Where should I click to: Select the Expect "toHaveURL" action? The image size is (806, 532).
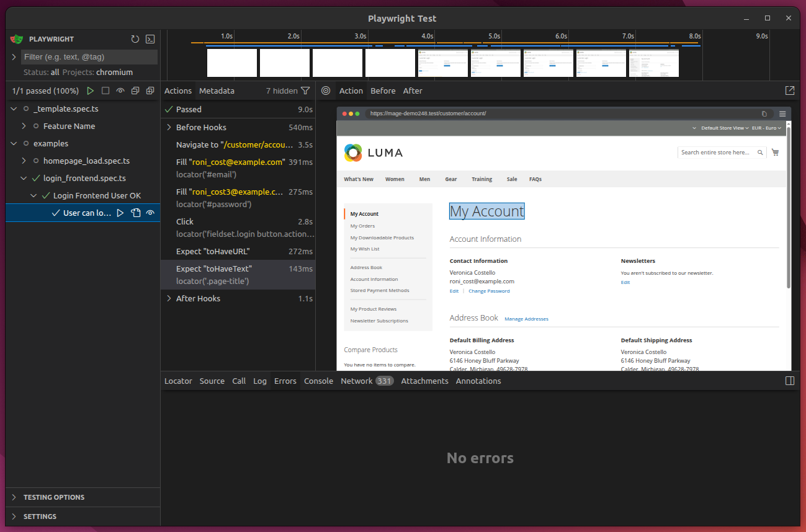click(x=213, y=251)
